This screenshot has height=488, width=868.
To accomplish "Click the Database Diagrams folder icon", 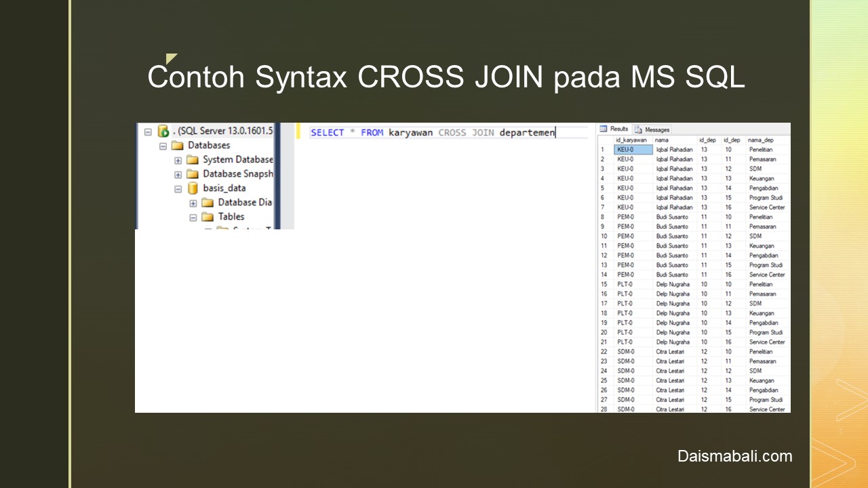I will pyautogui.click(x=208, y=203).
